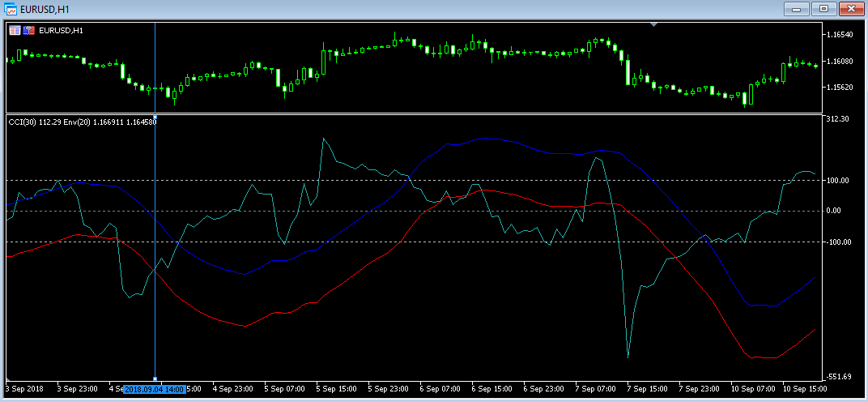Image resolution: width=868 pixels, height=402 pixels.
Task: Click the 10 Sep 07:00 time label
Action: [753, 389]
